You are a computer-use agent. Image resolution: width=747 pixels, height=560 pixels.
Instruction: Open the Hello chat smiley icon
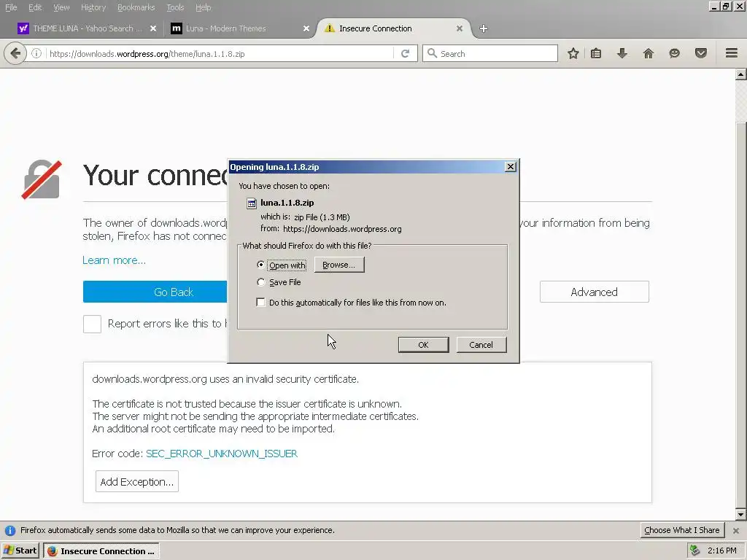pyautogui.click(x=675, y=53)
